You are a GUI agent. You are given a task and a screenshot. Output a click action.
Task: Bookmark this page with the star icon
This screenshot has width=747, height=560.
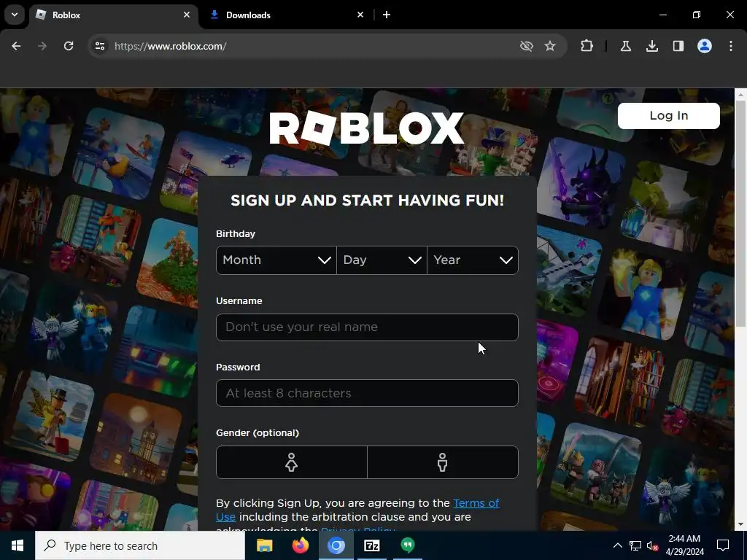550,46
